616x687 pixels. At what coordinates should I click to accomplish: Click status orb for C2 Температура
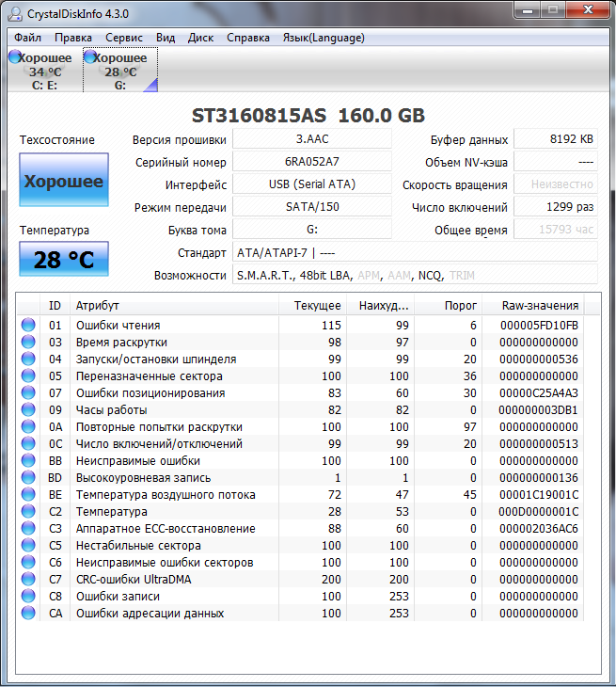pos(28,511)
